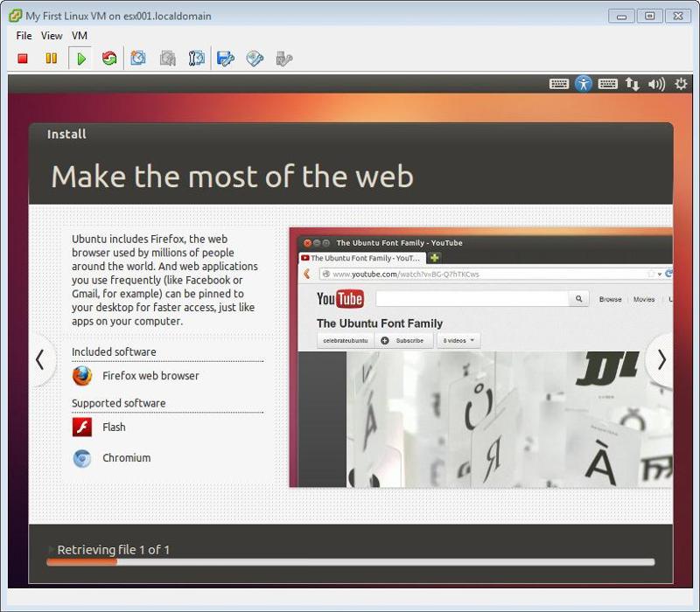Click the second keyboard icon left of network arrows
The height and width of the screenshot is (612, 700).
[x=607, y=84]
